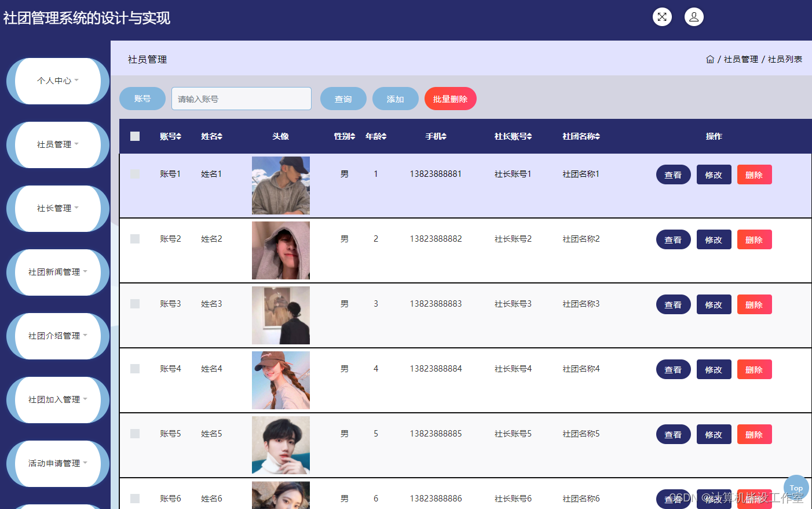Click the red 批量删除 button
Viewport: 812px width, 509px height.
click(x=451, y=99)
